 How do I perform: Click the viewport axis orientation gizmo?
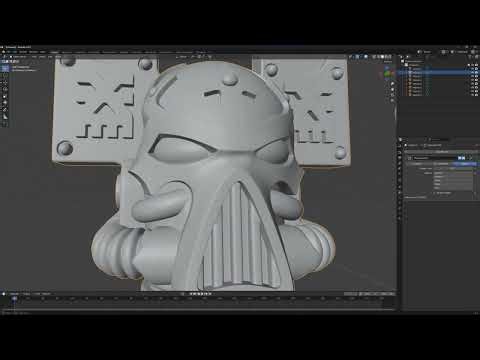click(388, 72)
